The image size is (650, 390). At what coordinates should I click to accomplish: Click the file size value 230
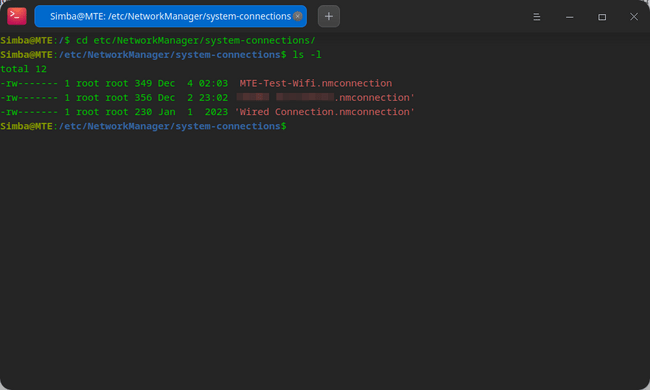coord(143,112)
